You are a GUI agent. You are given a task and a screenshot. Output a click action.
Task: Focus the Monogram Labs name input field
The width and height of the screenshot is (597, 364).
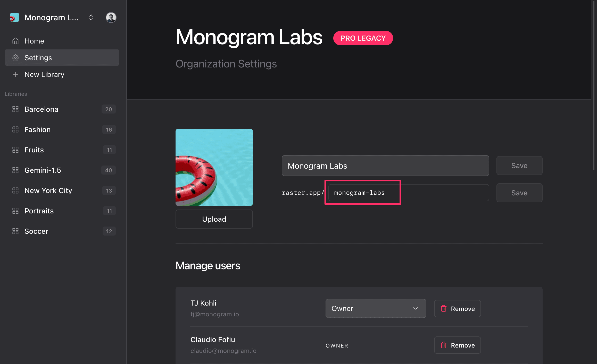pos(385,166)
